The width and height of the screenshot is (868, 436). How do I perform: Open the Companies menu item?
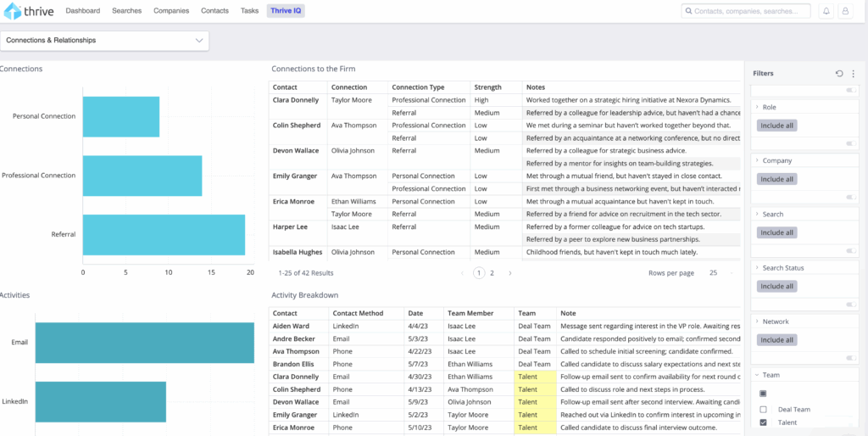coord(171,11)
